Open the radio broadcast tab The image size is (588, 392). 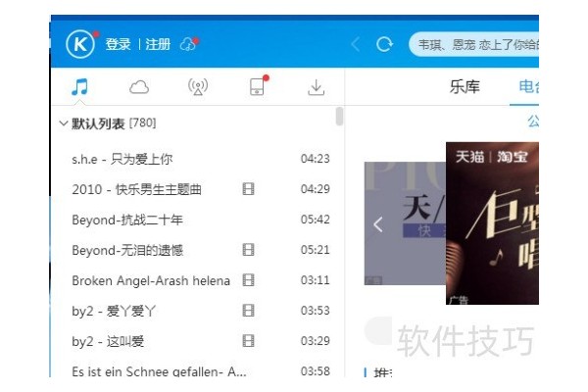pos(198,87)
